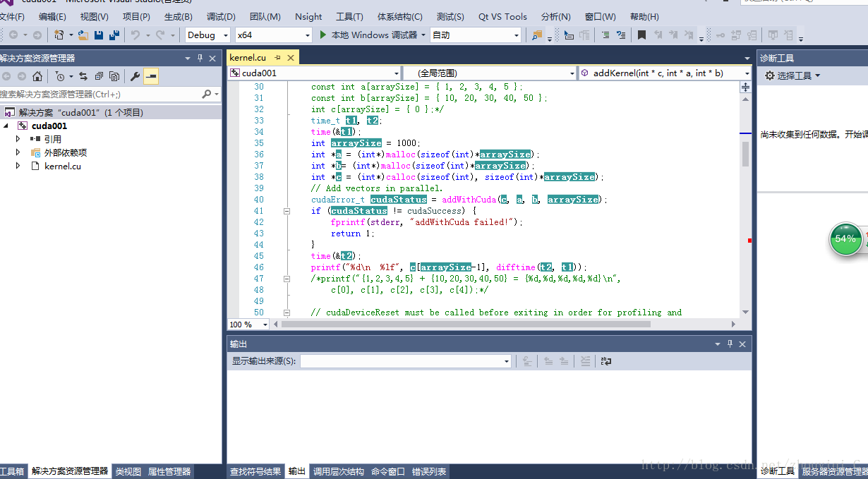Click the Save All toolbar icon
The width and height of the screenshot is (868, 479).
point(114,35)
